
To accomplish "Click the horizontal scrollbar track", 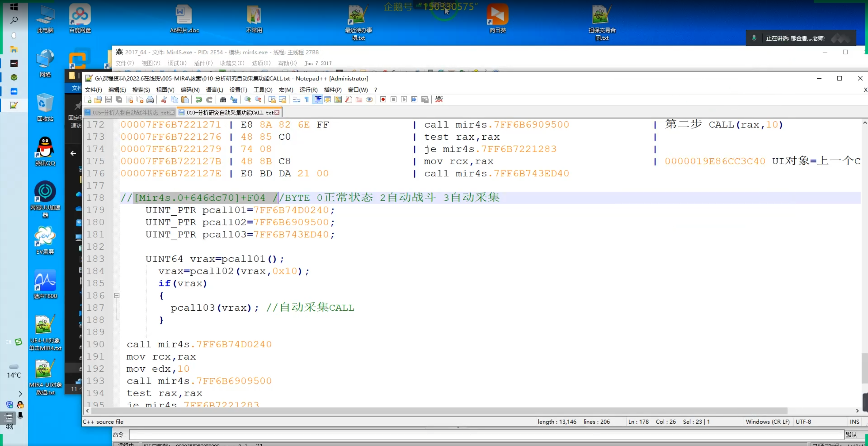I will (821, 411).
